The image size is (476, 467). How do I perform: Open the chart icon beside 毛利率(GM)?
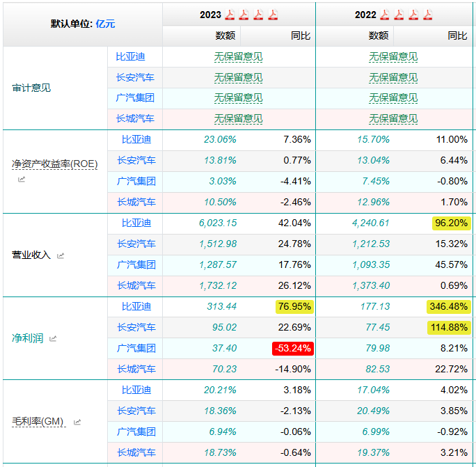(77, 422)
